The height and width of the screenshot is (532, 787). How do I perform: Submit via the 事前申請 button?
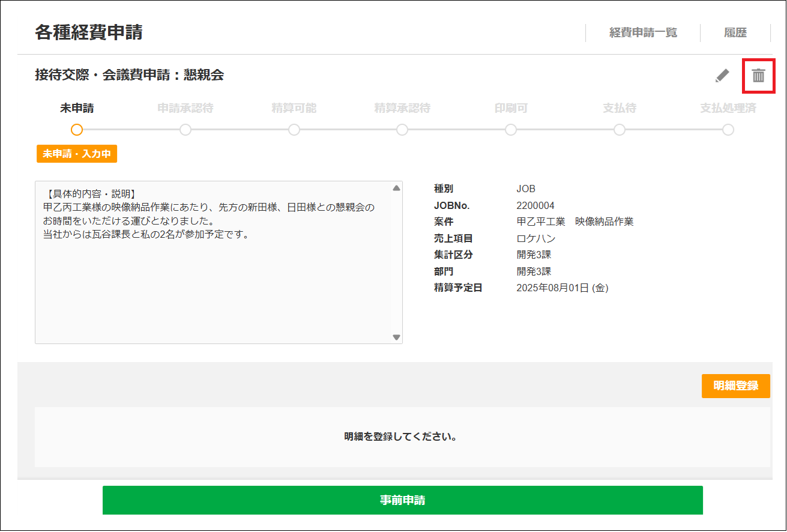click(x=402, y=500)
